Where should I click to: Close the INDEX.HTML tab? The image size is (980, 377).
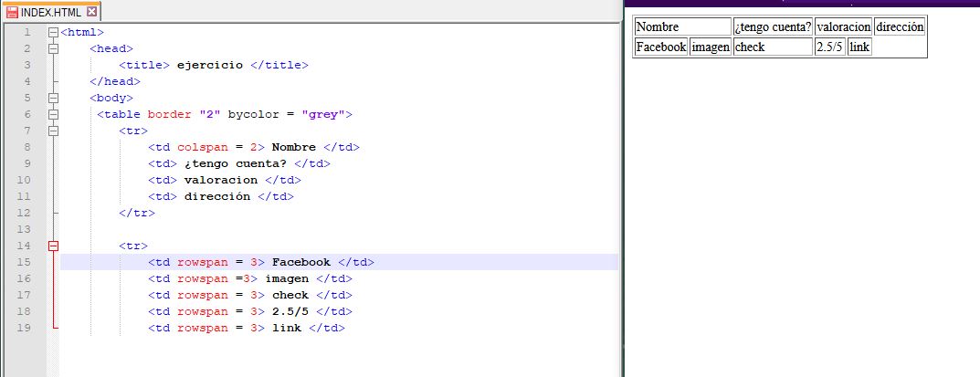(x=90, y=13)
